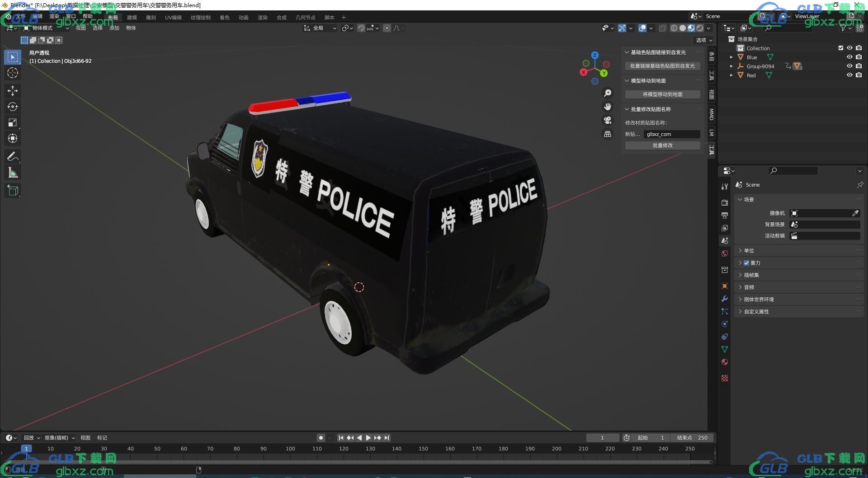The image size is (868, 478).
Task: Expand the 音频 audio panel
Action: point(799,287)
